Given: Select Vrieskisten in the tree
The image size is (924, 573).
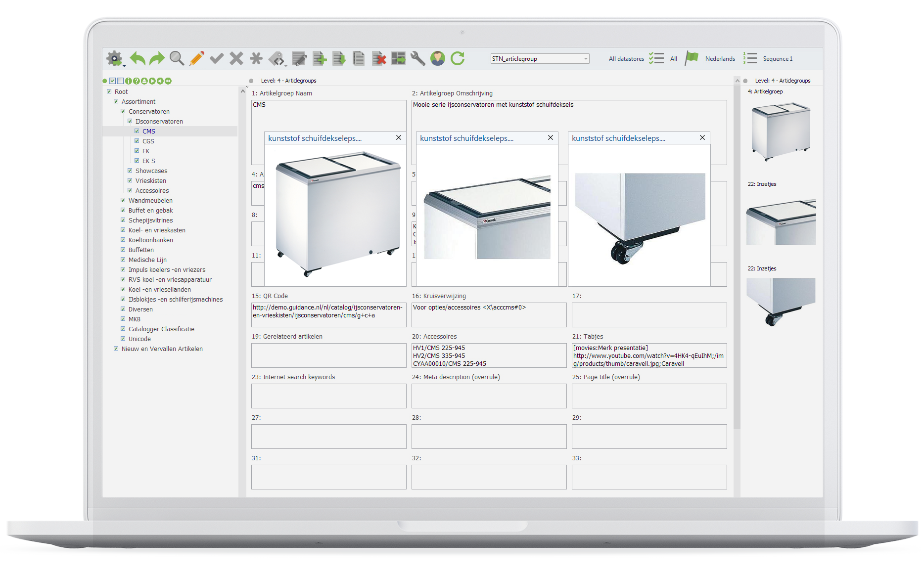Looking at the screenshot, I should tap(151, 180).
